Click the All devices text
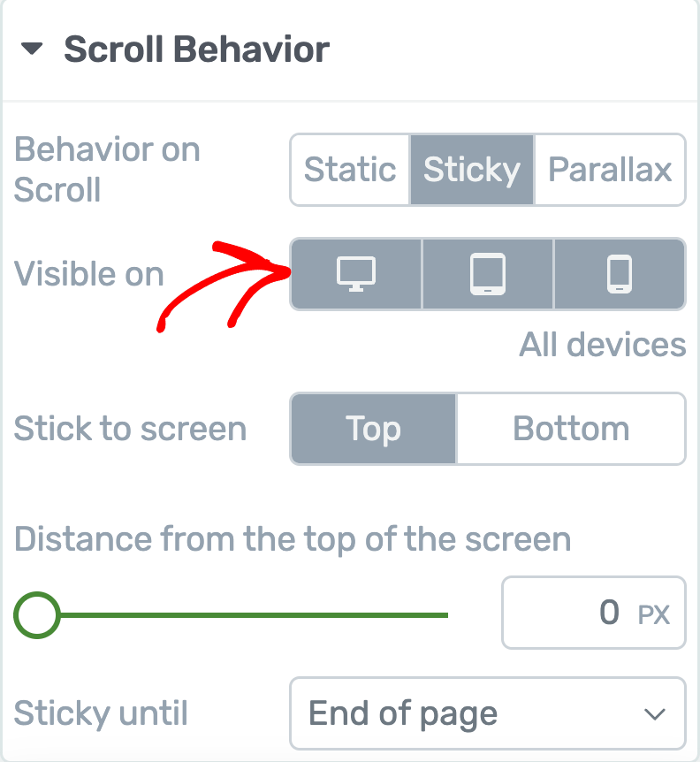This screenshot has height=762, width=700. pyautogui.click(x=602, y=346)
